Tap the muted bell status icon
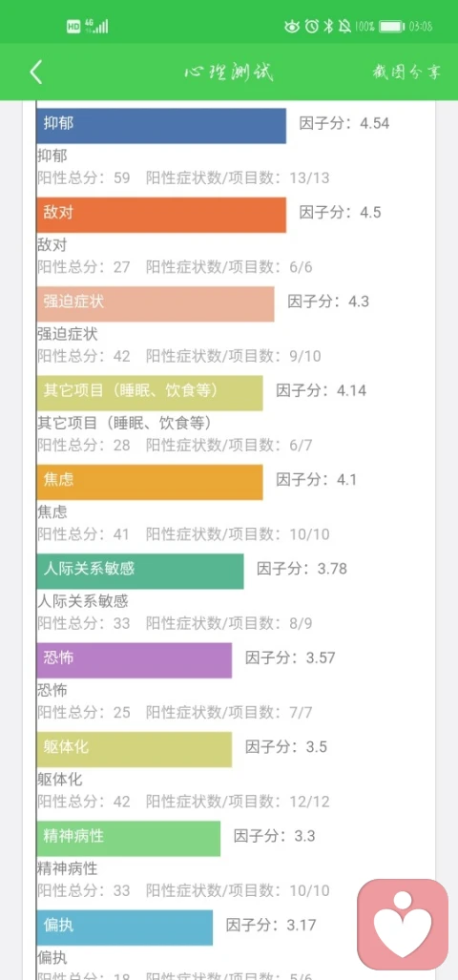The width and height of the screenshot is (458, 980). point(344,27)
